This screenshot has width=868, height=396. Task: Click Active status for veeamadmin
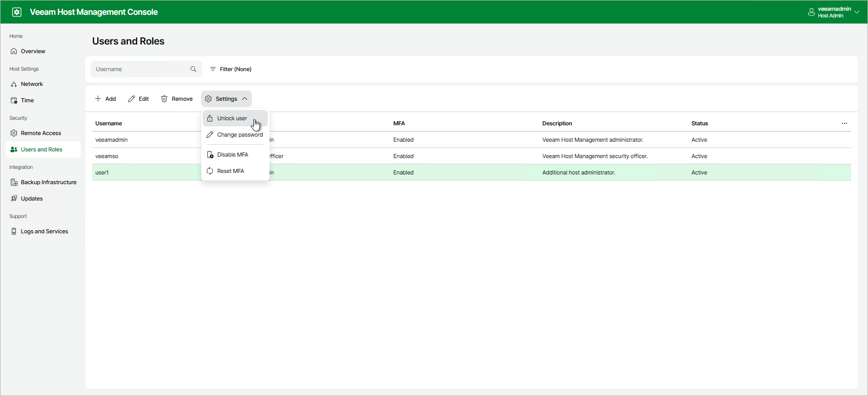click(699, 140)
